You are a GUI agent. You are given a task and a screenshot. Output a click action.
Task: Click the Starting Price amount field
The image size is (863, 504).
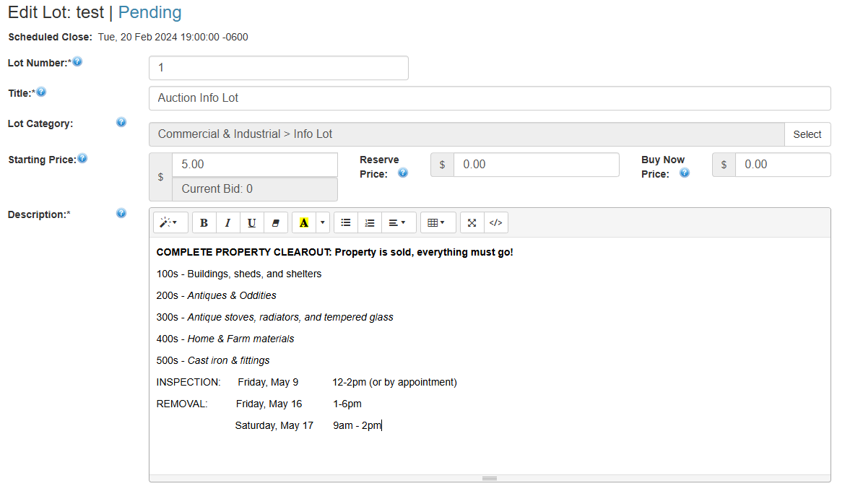[x=254, y=164]
